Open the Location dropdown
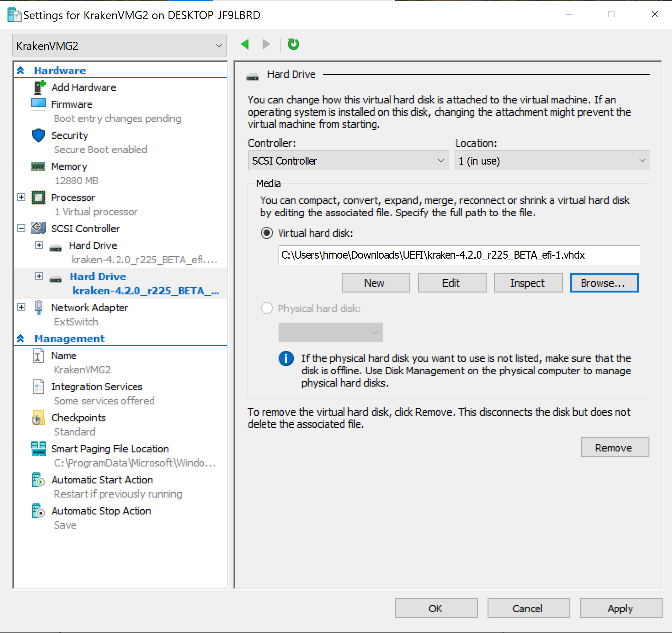 tap(552, 161)
